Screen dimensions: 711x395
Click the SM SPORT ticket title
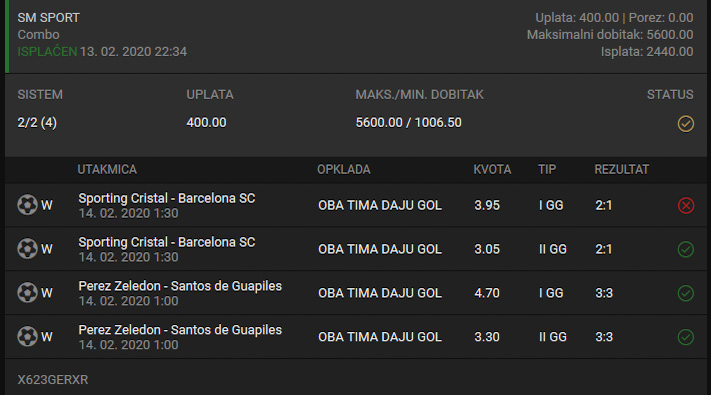click(x=49, y=18)
